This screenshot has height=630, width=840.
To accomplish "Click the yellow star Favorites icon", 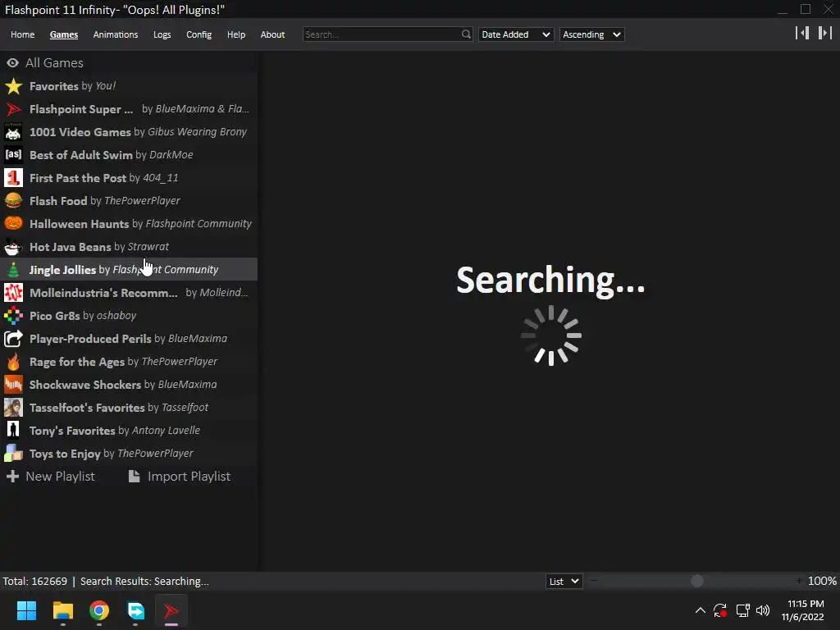I will [13, 86].
